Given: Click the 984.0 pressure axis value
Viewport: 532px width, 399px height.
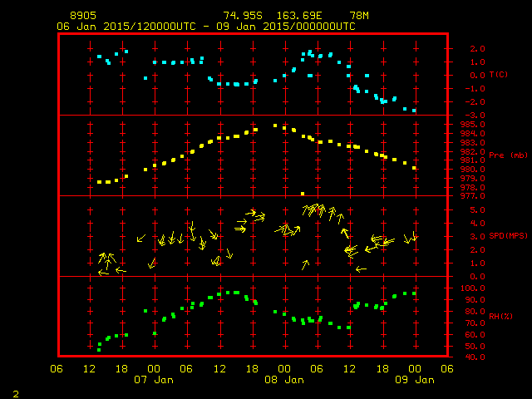Looking at the screenshot, I should (x=473, y=133).
